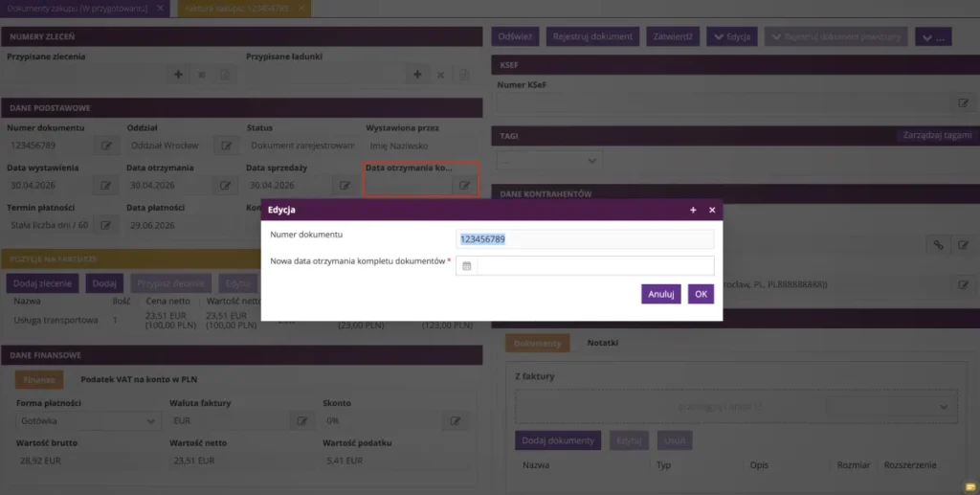
Task: Edit the Data wystawienia date
Action: [x=105, y=186]
